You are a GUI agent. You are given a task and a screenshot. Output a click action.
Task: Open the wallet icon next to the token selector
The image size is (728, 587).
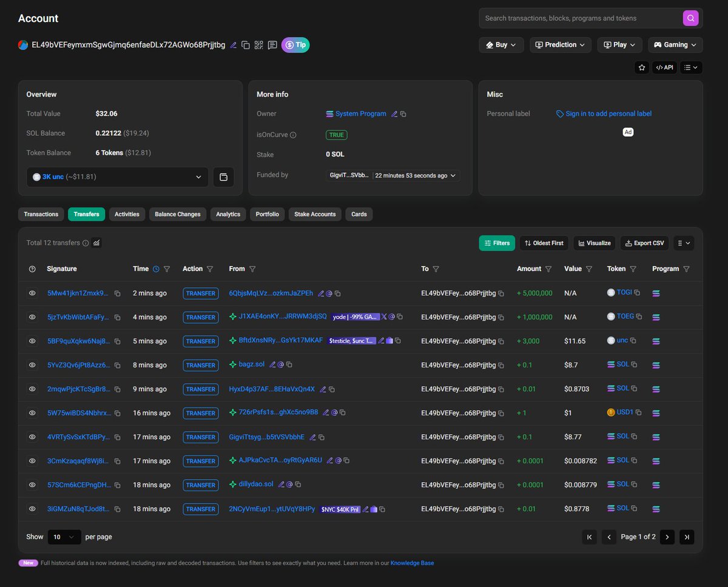click(223, 177)
